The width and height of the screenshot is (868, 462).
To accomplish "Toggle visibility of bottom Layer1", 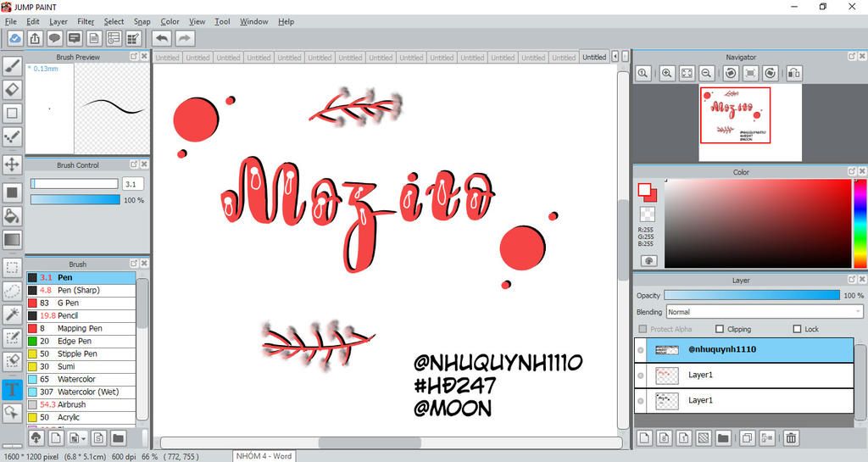I will point(641,401).
